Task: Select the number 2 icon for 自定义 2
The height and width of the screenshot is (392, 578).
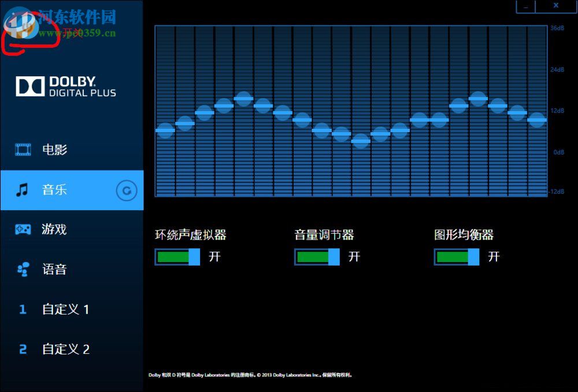Action: (x=22, y=349)
